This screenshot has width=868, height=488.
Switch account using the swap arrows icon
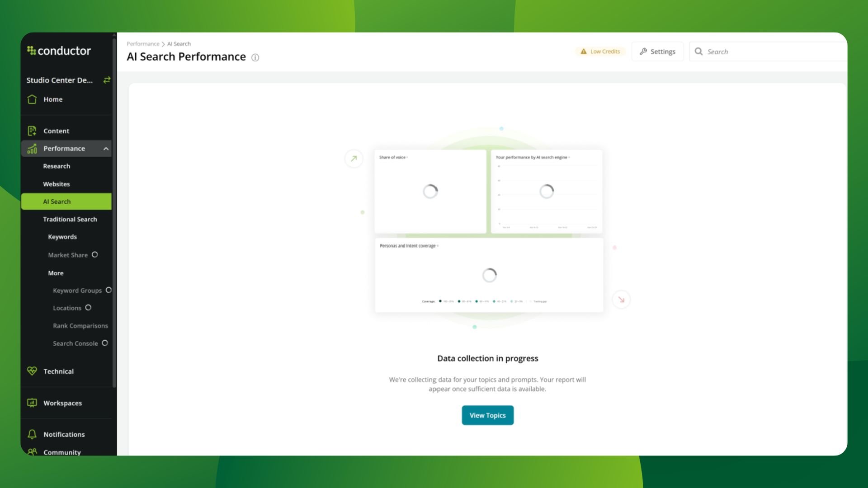coord(107,80)
